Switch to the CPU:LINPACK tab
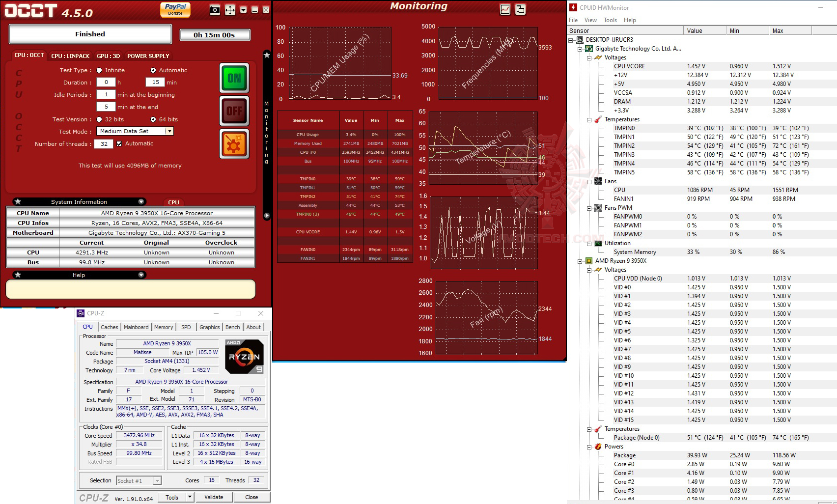 (x=70, y=56)
